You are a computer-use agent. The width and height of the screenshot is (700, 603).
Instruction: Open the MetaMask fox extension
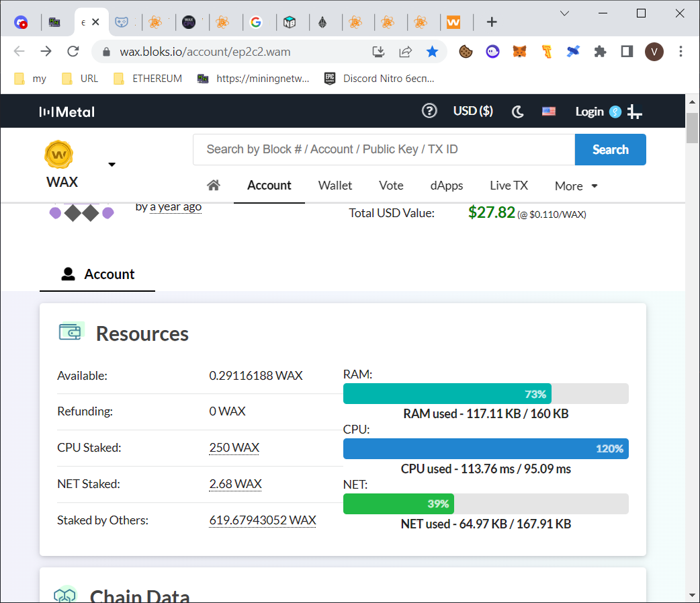coord(519,52)
